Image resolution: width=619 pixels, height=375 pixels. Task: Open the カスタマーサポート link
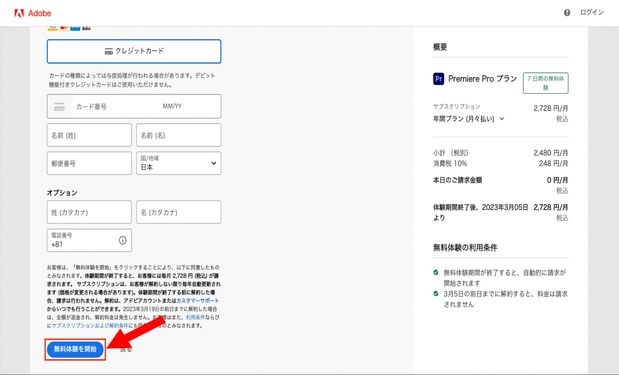click(x=197, y=301)
